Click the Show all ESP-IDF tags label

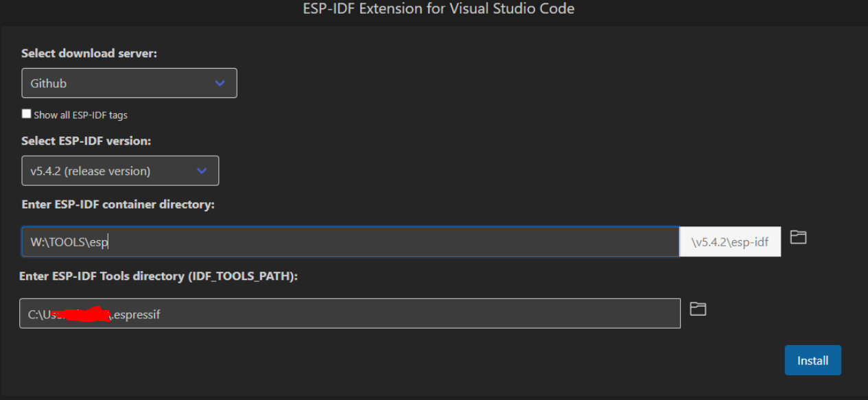click(80, 115)
